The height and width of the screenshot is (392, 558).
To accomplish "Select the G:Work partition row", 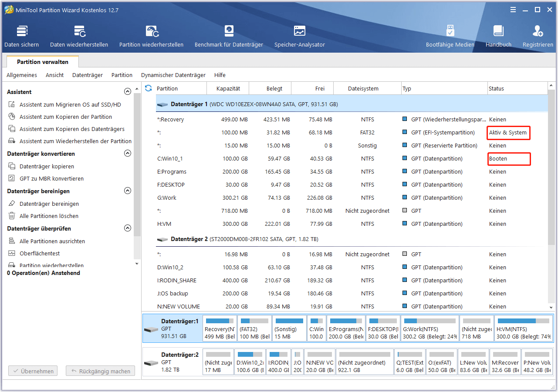I will coord(352,198).
